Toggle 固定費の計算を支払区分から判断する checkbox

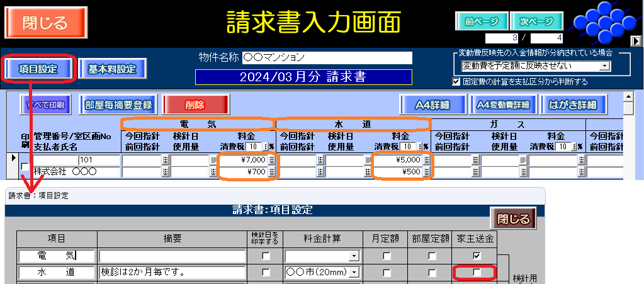pyautogui.click(x=456, y=81)
